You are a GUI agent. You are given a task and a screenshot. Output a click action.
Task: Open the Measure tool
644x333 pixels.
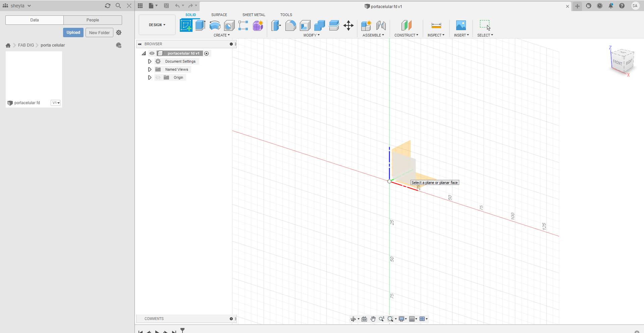tap(436, 25)
